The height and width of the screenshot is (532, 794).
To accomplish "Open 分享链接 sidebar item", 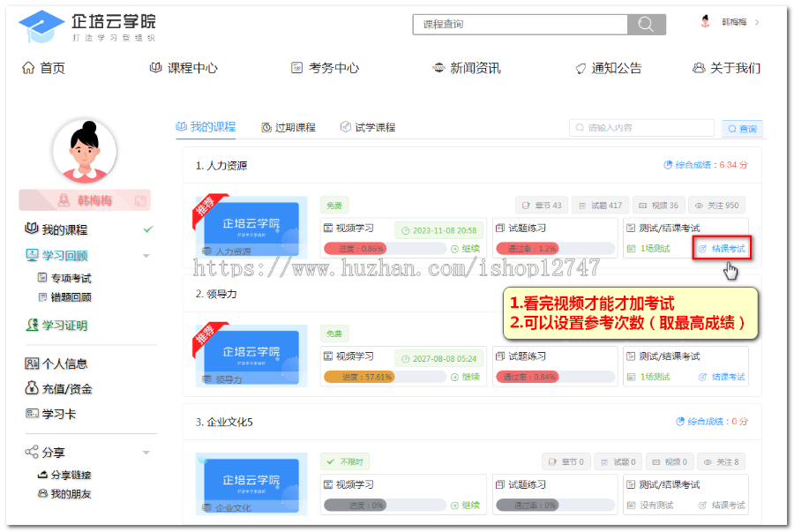I will click(64, 475).
